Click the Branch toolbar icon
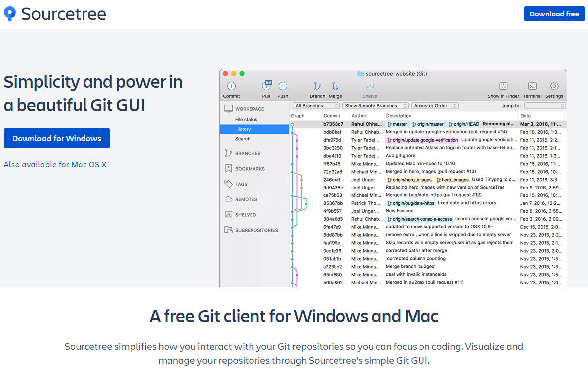This screenshot has width=588, height=379. coord(317,86)
